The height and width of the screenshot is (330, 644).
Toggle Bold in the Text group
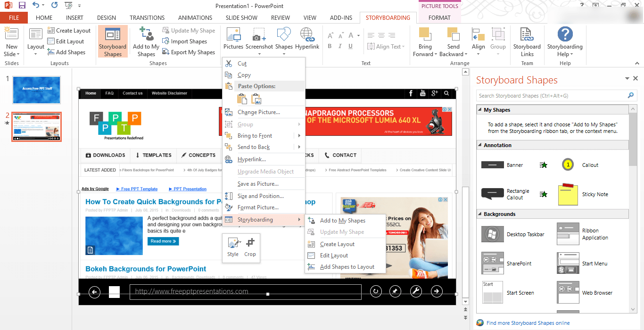click(x=330, y=46)
